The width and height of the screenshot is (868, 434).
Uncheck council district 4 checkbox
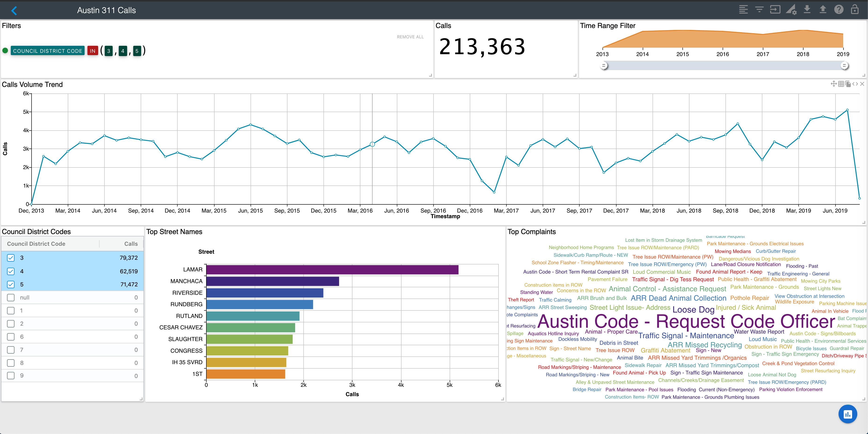(11, 271)
